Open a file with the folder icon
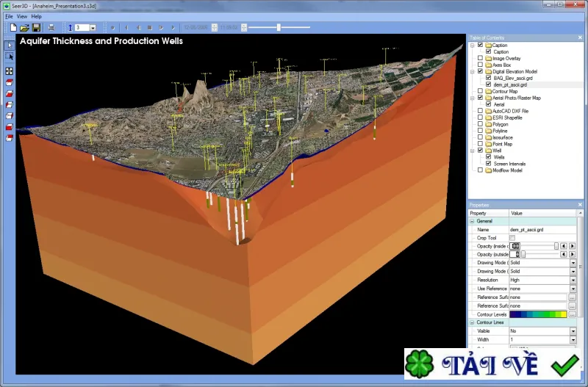588x387 pixels. pos(24,27)
